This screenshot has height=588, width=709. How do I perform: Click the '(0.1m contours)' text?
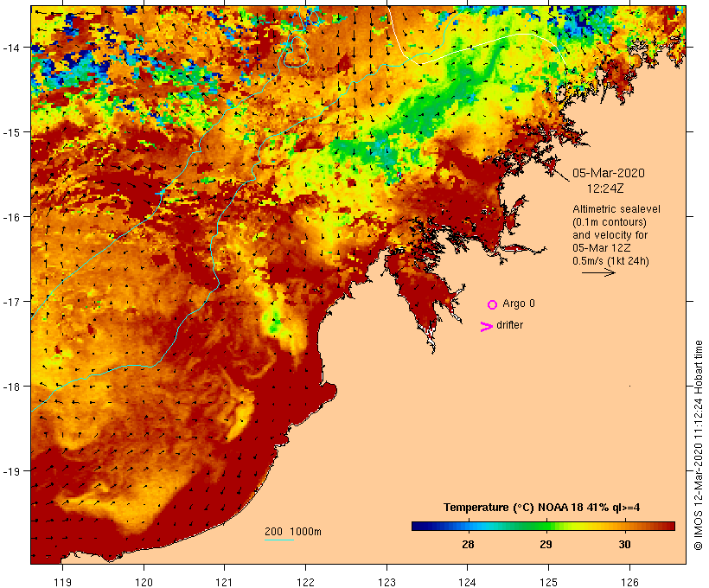(610, 222)
